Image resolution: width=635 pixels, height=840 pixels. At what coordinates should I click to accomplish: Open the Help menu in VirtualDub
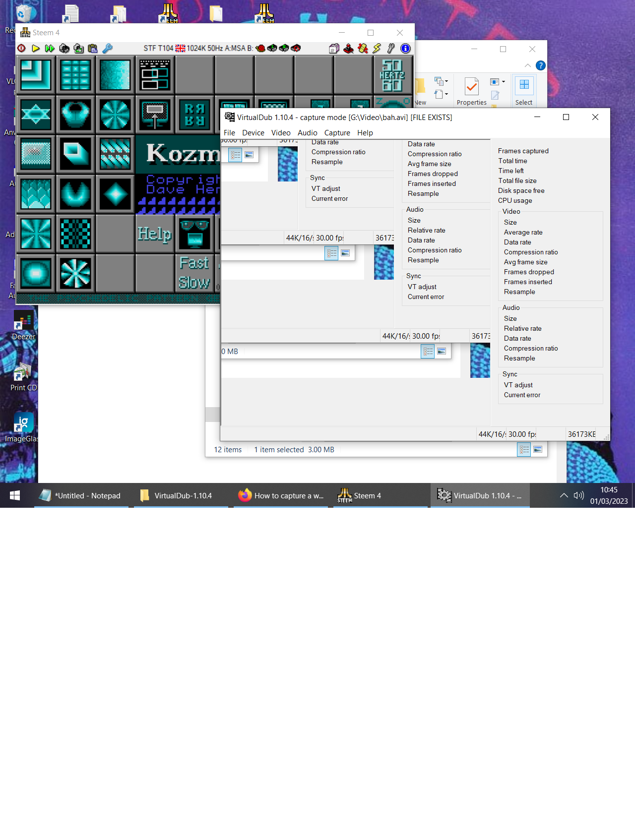pyautogui.click(x=365, y=133)
